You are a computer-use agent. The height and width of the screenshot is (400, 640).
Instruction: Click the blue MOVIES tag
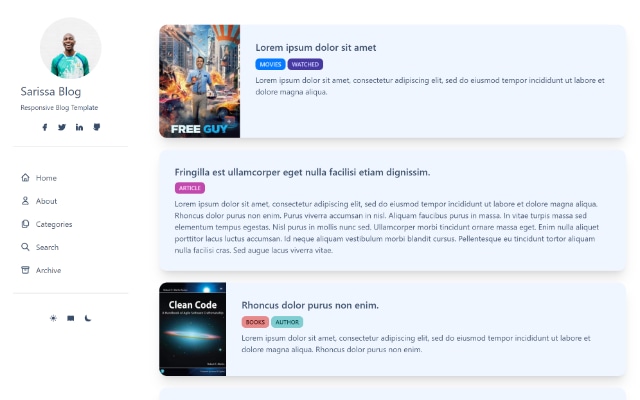(x=270, y=64)
